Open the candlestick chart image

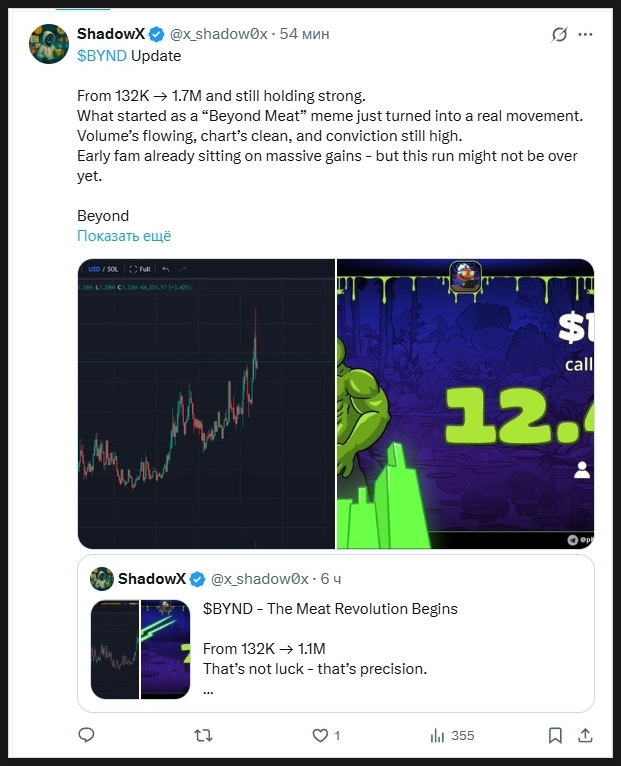[x=207, y=403]
